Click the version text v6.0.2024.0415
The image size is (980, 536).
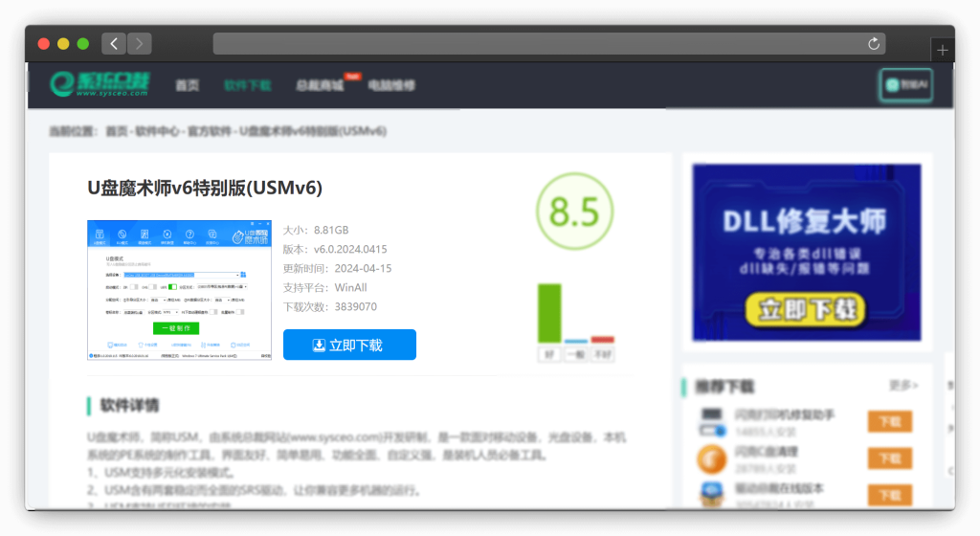(350, 249)
